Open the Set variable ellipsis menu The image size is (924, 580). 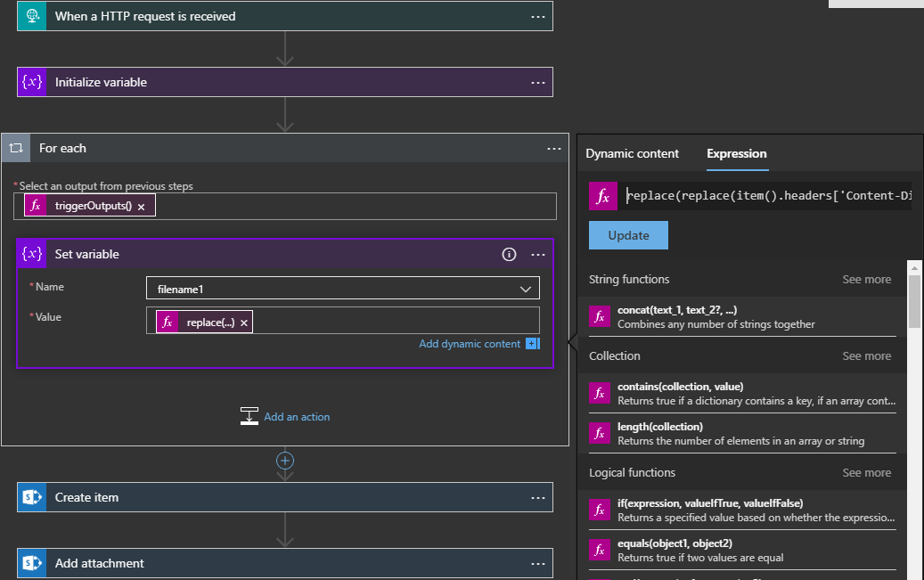pos(537,254)
